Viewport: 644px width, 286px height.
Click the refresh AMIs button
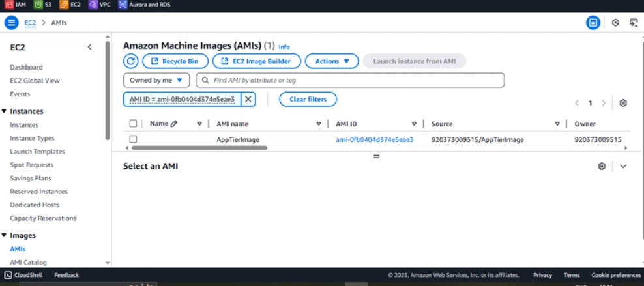[x=130, y=61]
